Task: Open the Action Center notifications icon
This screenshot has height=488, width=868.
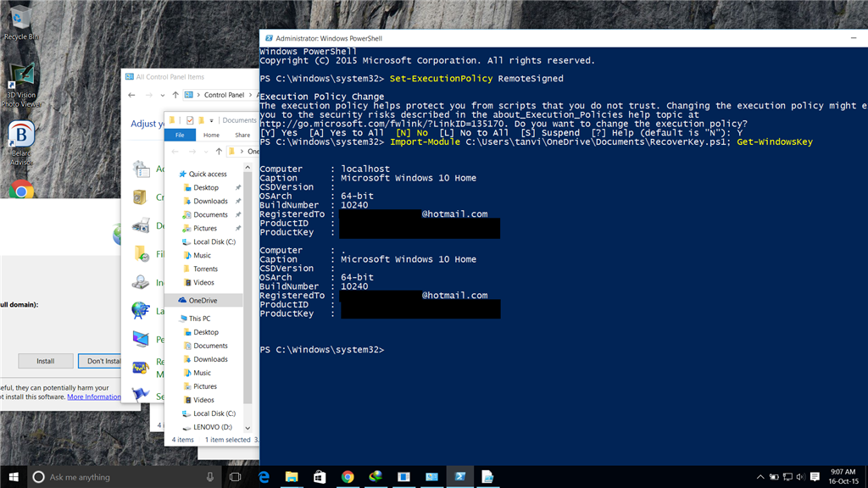Action: [815, 477]
